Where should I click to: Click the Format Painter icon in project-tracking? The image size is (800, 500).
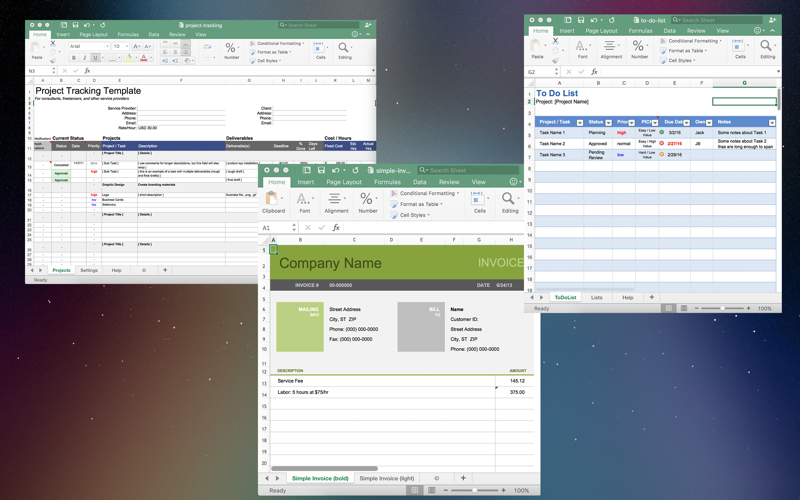pyautogui.click(x=53, y=61)
